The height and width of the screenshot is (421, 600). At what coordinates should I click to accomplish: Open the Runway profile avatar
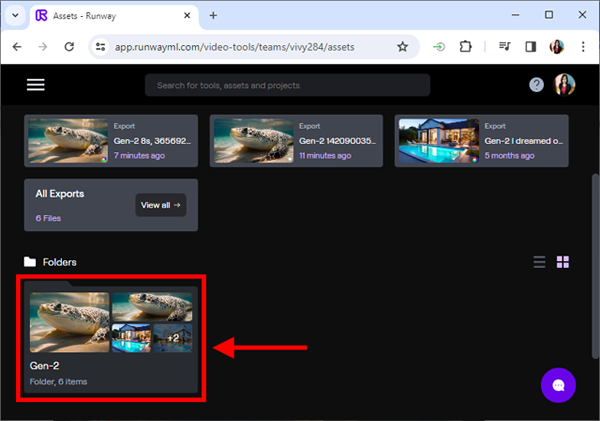[x=564, y=85]
